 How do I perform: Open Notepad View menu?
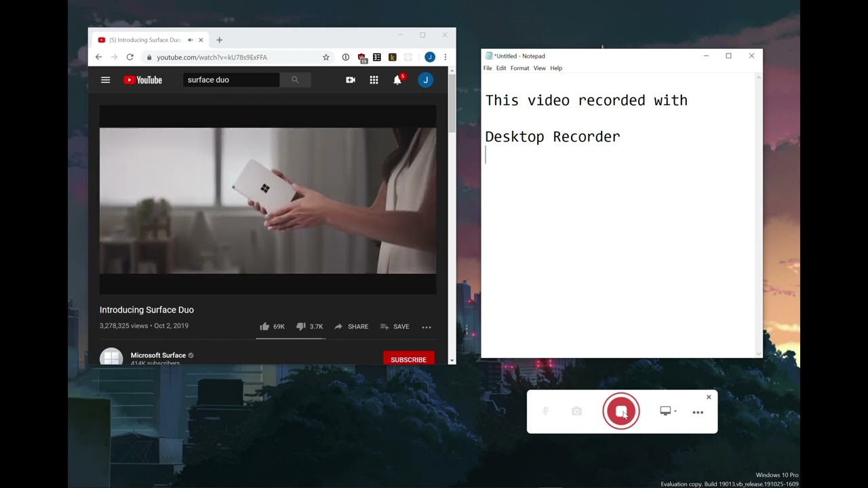click(539, 68)
